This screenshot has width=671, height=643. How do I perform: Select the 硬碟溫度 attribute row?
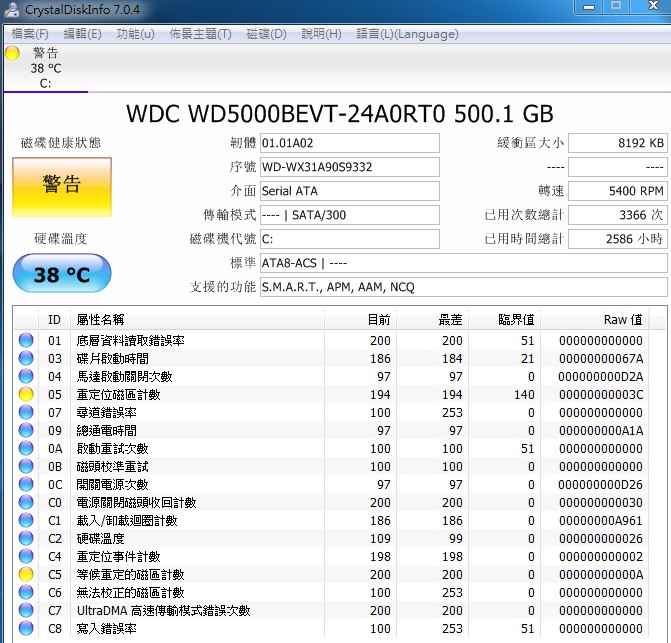[332, 538]
